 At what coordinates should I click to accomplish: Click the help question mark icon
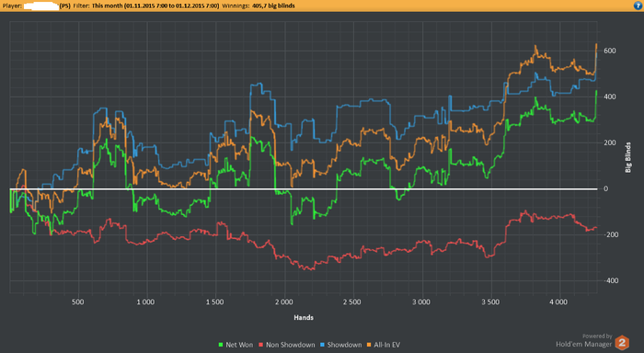click(x=638, y=6)
